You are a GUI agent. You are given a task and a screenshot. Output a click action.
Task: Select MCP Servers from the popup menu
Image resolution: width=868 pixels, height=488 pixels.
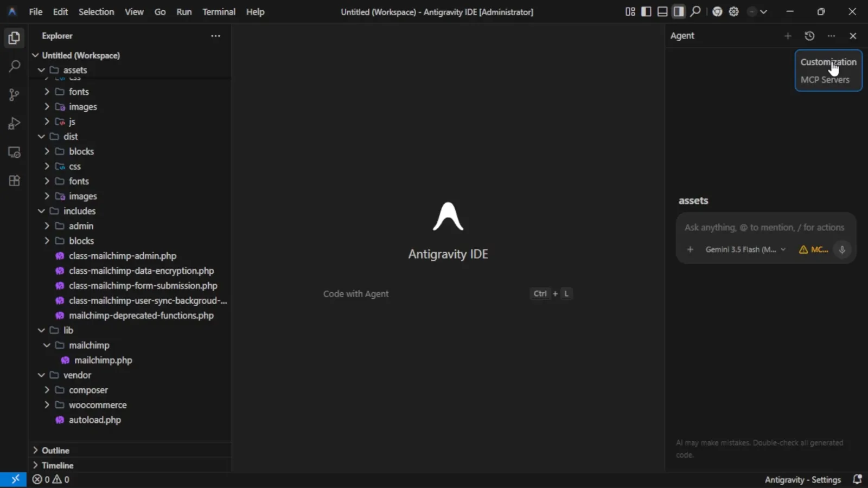pos(825,80)
